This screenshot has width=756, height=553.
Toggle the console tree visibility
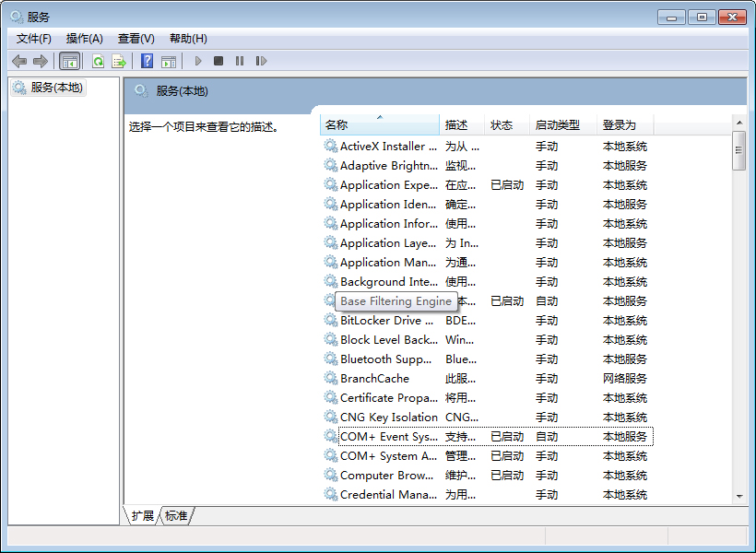click(69, 61)
